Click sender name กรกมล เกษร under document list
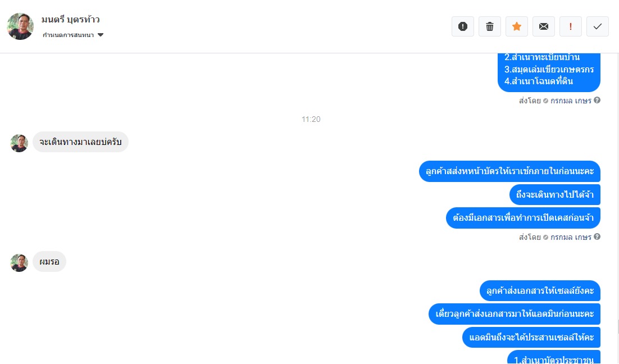The width and height of the screenshot is (619, 364). [571, 101]
